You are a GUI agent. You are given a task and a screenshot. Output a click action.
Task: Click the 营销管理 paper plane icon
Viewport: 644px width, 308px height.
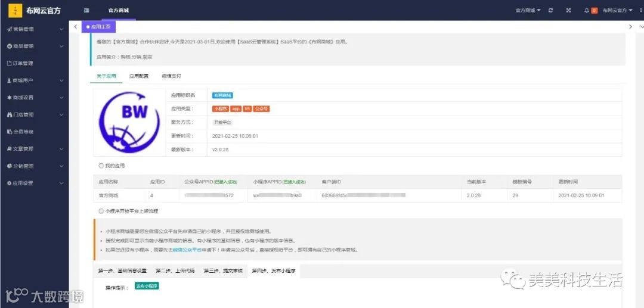click(10, 29)
